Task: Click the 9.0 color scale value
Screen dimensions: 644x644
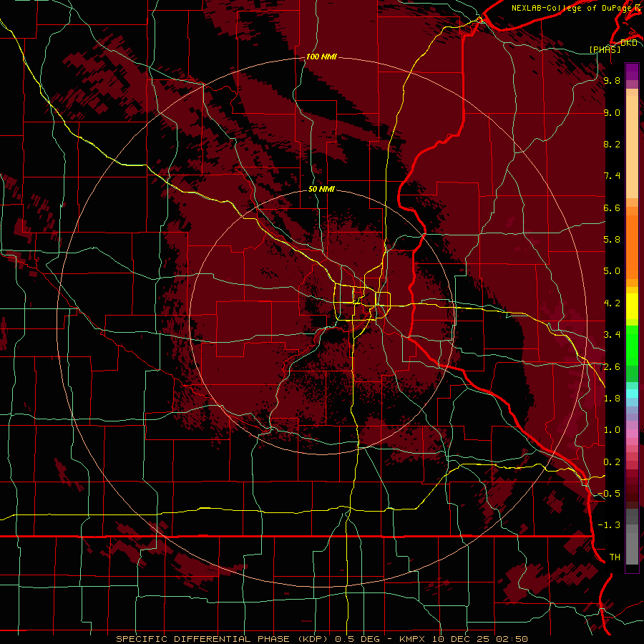Action: coord(612,112)
